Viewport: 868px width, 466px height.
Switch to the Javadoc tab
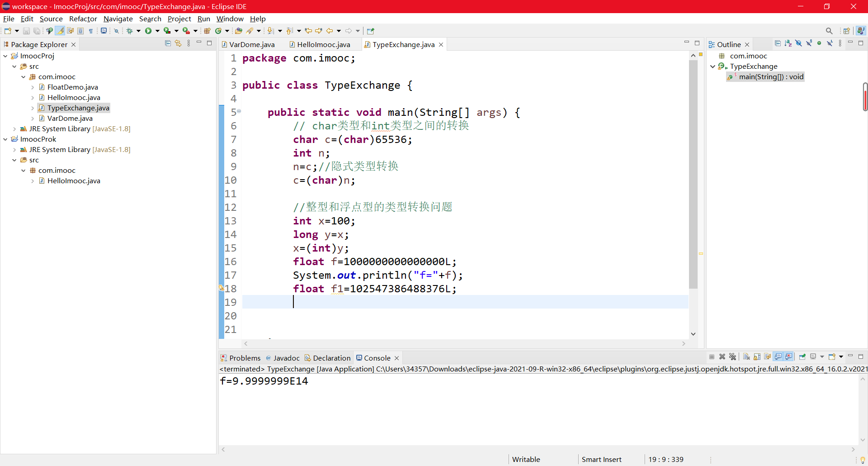click(x=283, y=358)
